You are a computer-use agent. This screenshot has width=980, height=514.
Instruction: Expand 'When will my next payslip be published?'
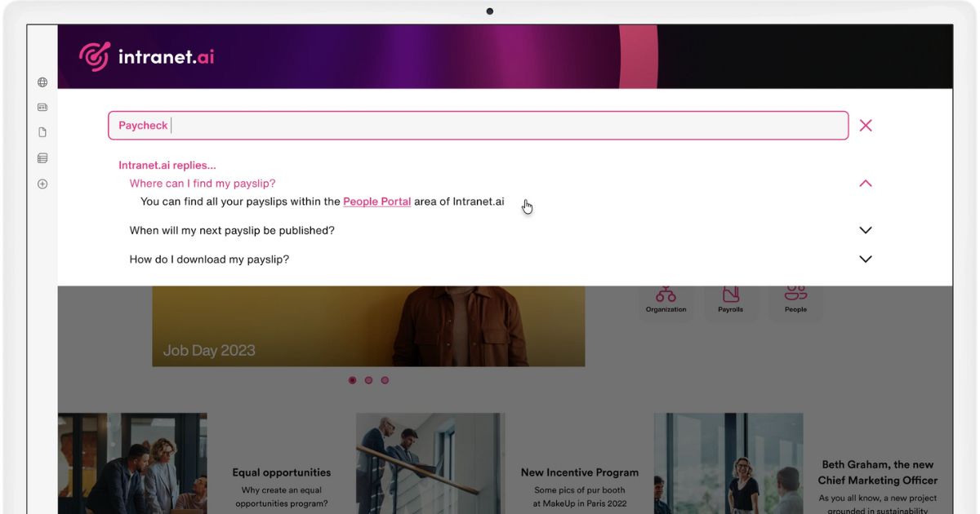tap(866, 230)
